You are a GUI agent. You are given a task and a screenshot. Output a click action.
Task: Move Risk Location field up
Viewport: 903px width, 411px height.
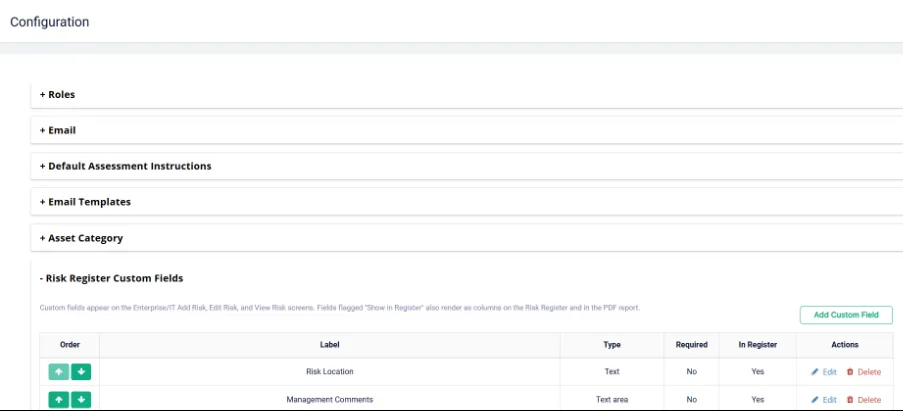click(x=59, y=372)
